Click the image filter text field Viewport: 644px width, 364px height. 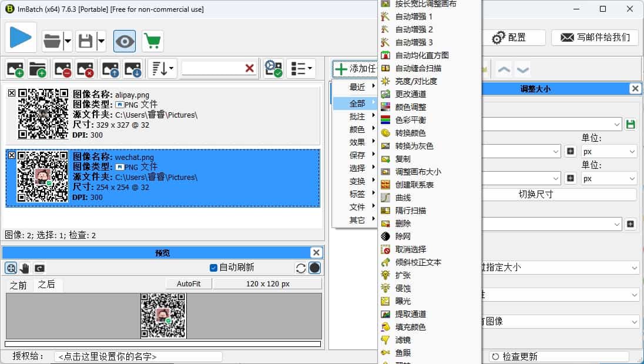pyautogui.click(x=213, y=68)
